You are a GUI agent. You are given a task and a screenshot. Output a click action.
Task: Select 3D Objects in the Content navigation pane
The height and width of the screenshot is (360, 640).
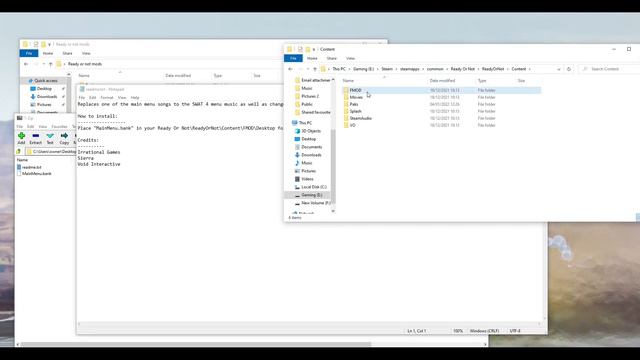[x=307, y=131]
